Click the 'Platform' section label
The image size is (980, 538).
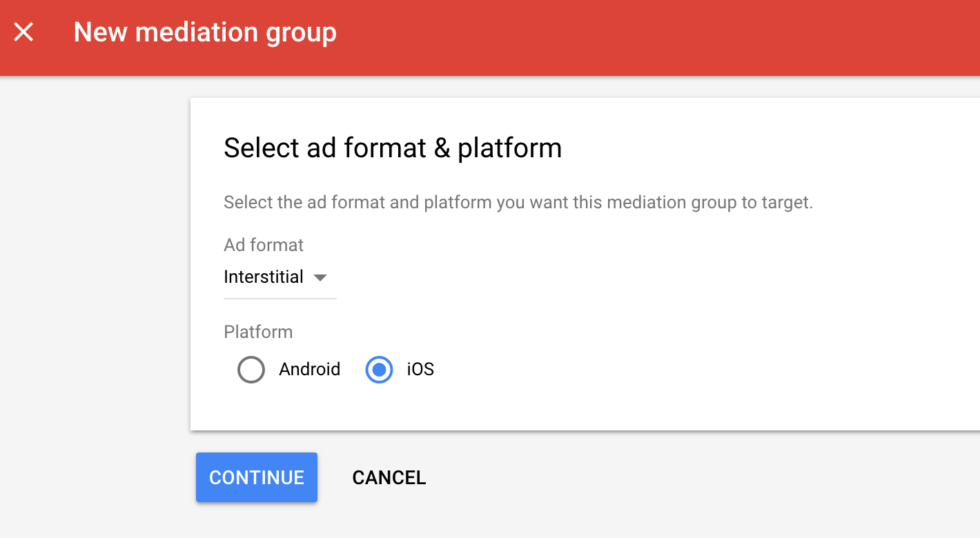coord(258,332)
